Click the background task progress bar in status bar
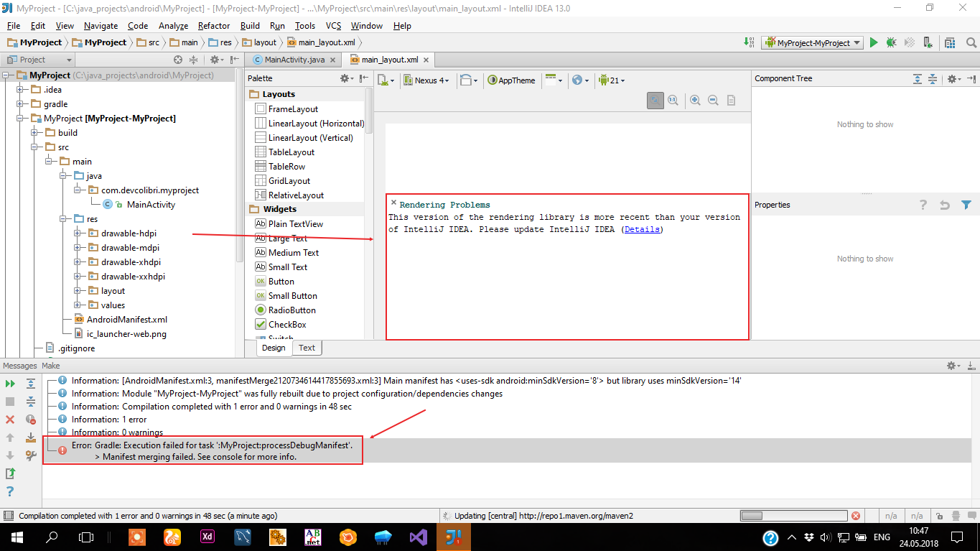 point(793,516)
